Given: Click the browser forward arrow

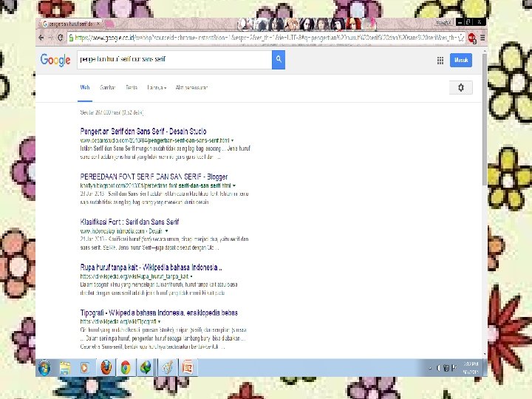Looking at the screenshot, I should click(50, 38).
